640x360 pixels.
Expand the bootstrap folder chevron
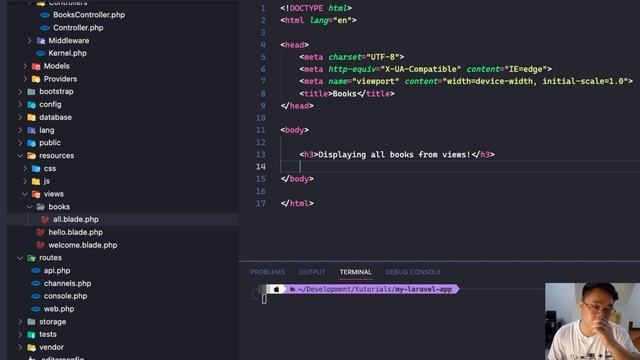(20, 91)
